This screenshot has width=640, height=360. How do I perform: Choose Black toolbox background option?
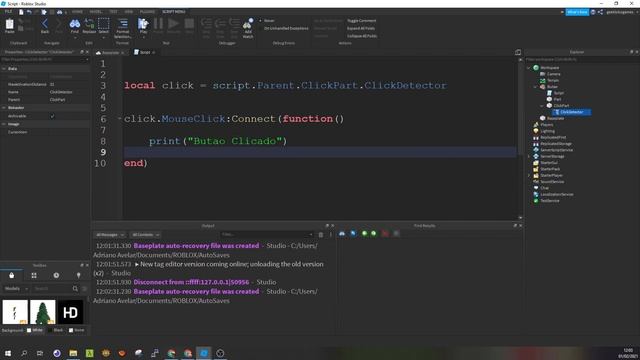click(x=56, y=330)
